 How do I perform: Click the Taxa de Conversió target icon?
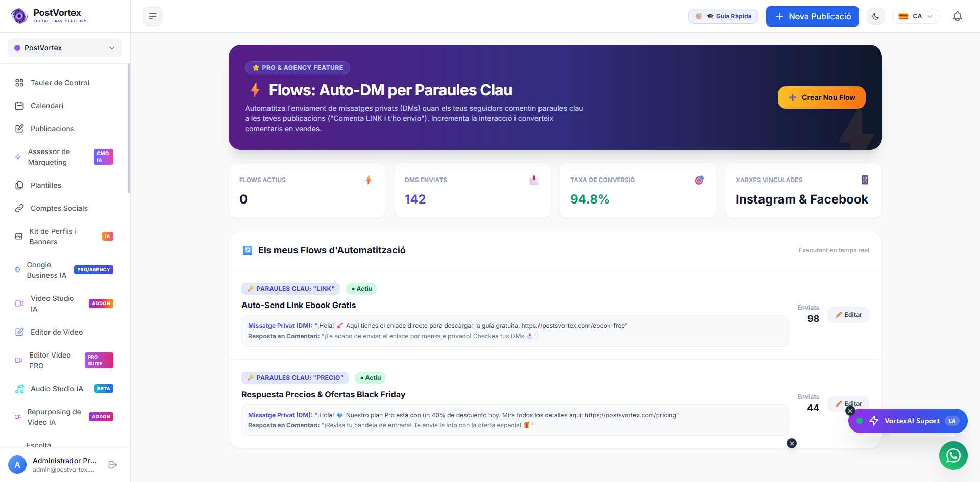pos(699,180)
